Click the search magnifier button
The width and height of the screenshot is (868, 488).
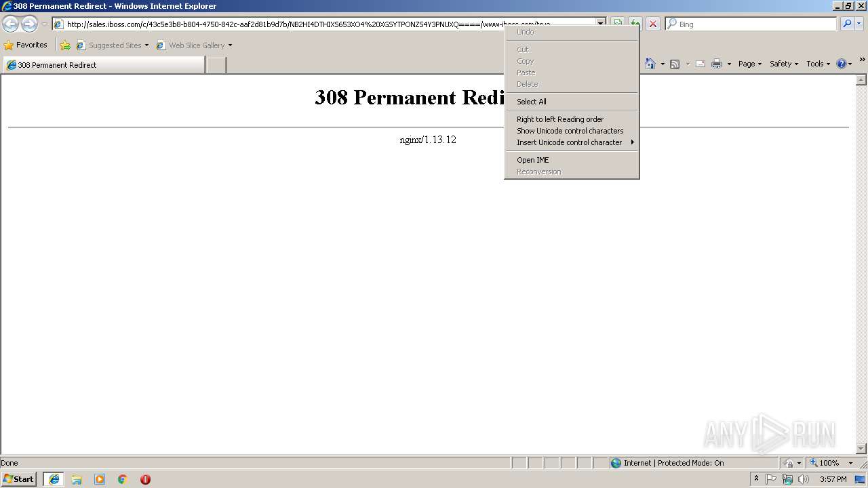tap(846, 24)
